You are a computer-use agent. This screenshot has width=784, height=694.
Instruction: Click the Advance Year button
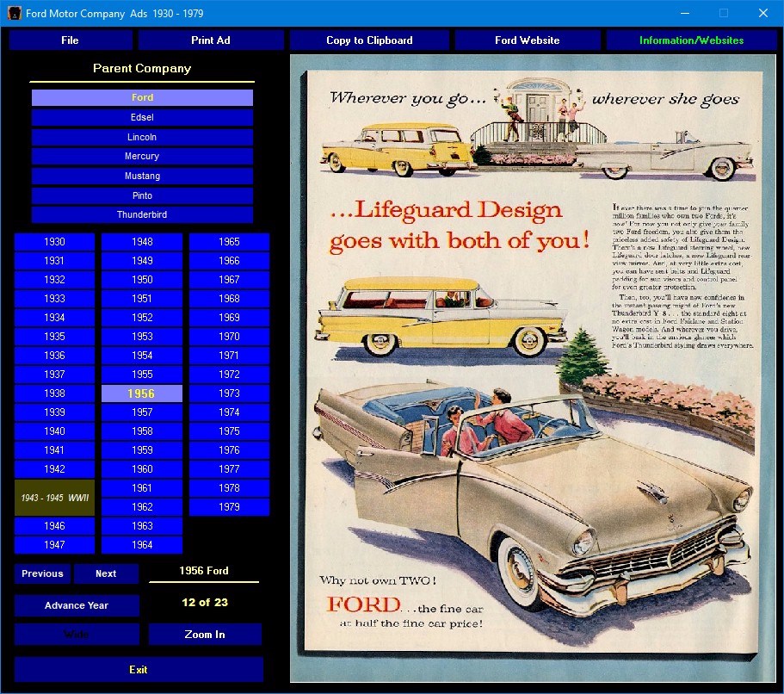coord(77,605)
